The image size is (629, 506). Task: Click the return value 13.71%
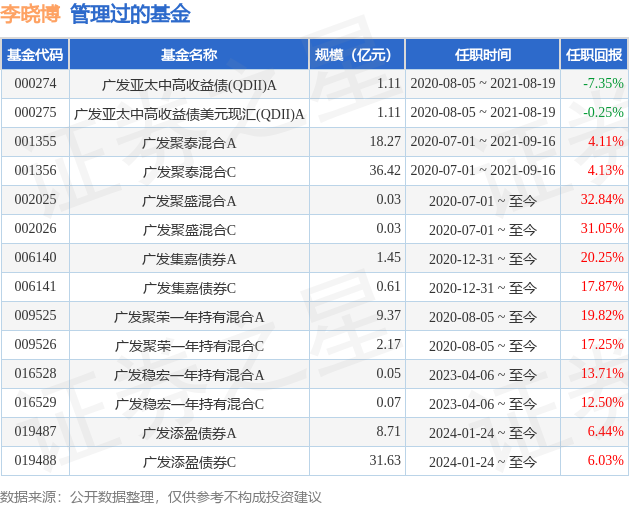[x=602, y=373]
